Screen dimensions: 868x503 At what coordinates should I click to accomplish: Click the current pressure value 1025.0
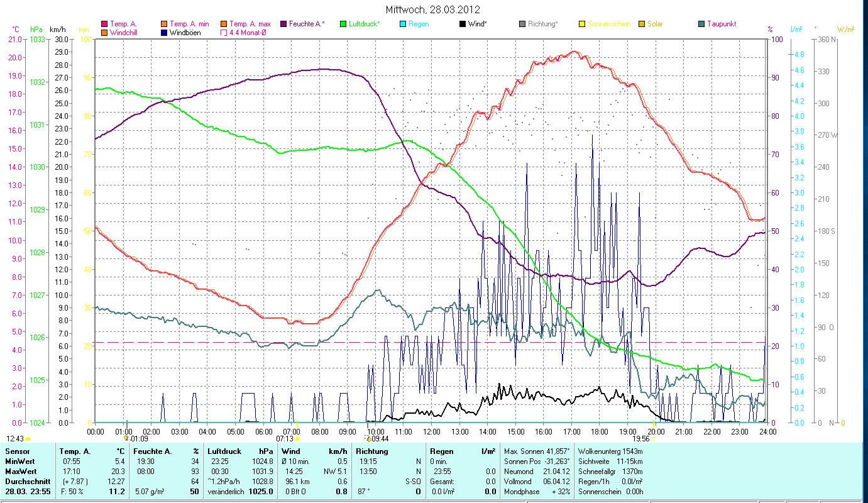coord(262,491)
